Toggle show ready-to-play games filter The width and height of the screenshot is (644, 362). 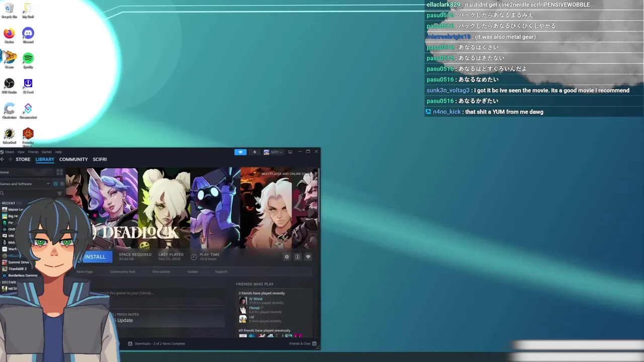click(62, 184)
